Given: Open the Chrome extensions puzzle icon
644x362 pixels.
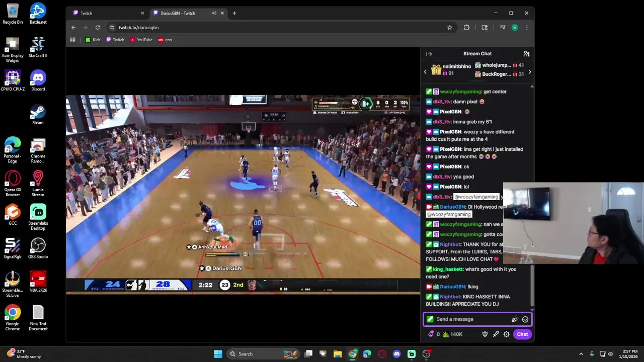Looking at the screenshot, I should point(467,27).
